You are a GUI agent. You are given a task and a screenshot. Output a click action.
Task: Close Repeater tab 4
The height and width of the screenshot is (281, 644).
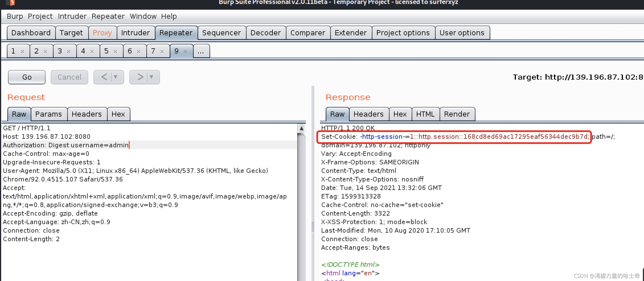(92, 51)
